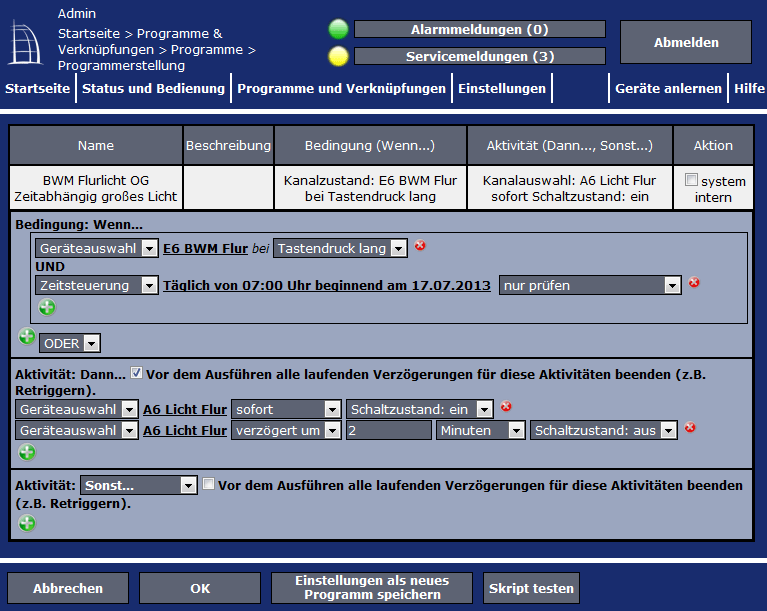Click the Servicemeldungen (3) button
Image resolution: width=767 pixels, height=611 pixels.
tap(480, 56)
